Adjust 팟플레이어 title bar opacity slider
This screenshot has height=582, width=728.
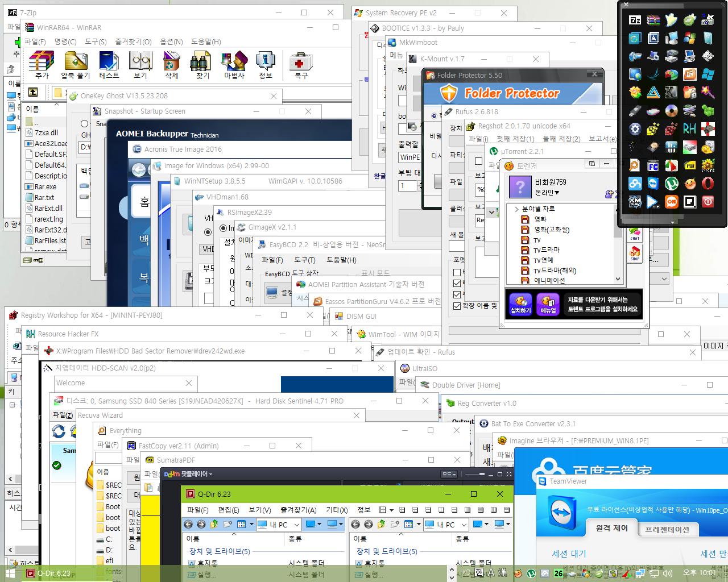(475, 474)
